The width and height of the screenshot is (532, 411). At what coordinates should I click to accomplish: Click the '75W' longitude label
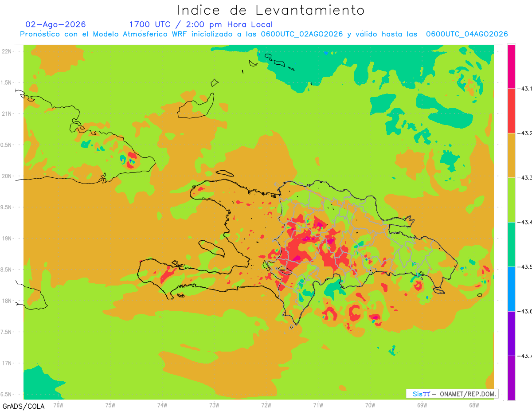[110, 405]
